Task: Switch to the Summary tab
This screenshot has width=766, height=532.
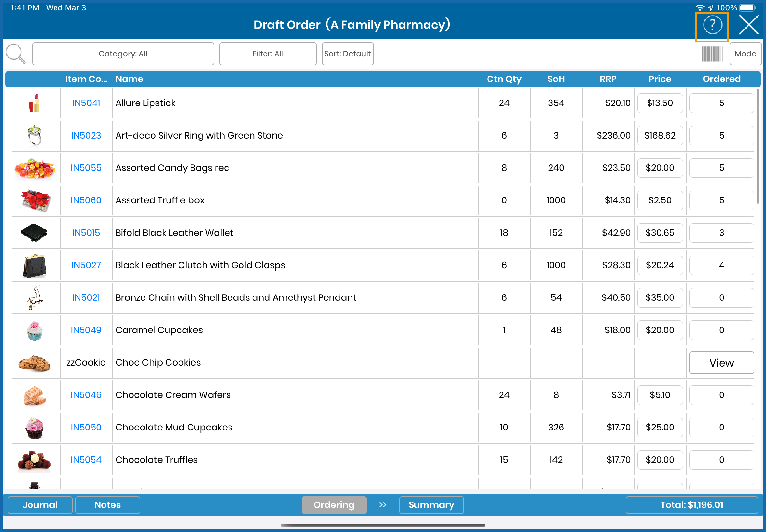Action: point(431,505)
